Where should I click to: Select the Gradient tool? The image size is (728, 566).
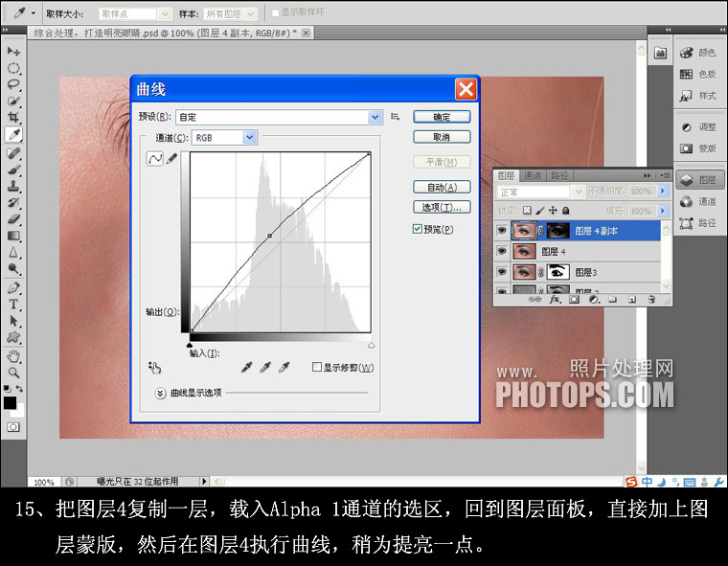point(13,236)
